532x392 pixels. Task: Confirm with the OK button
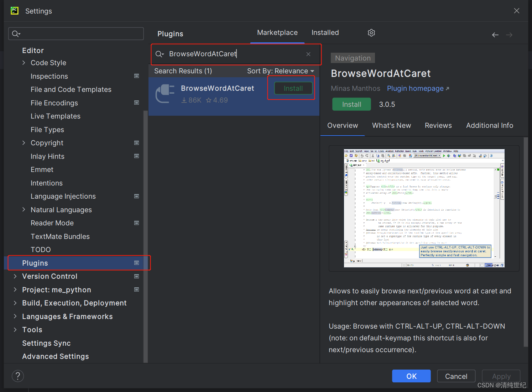click(411, 376)
